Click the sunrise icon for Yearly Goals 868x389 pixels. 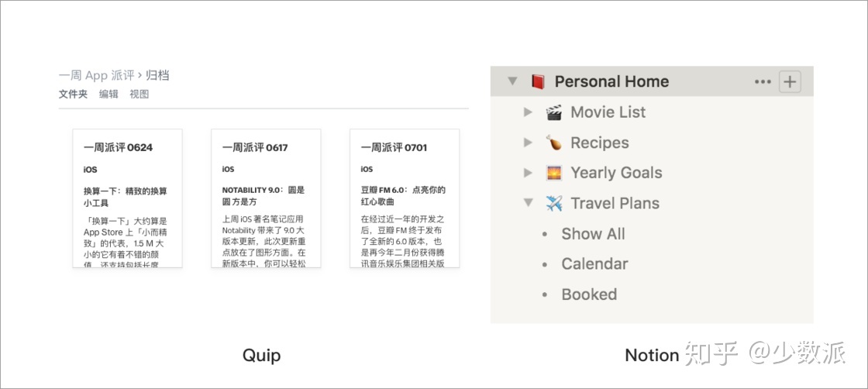click(553, 173)
